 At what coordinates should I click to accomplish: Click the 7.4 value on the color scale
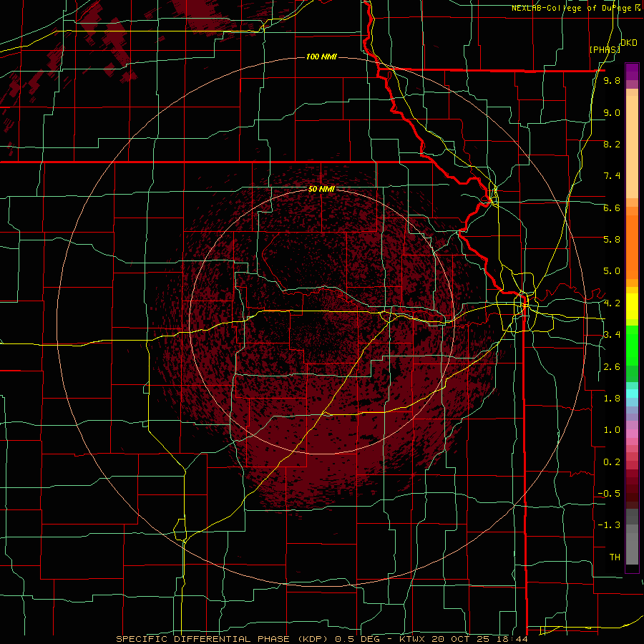[x=612, y=176]
